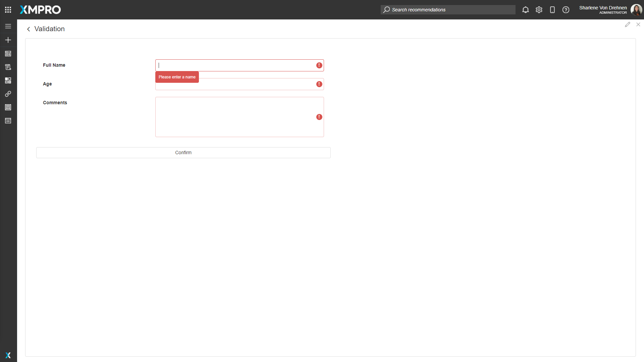
Task: Open the hamburger navigation menu
Action: pos(8,26)
